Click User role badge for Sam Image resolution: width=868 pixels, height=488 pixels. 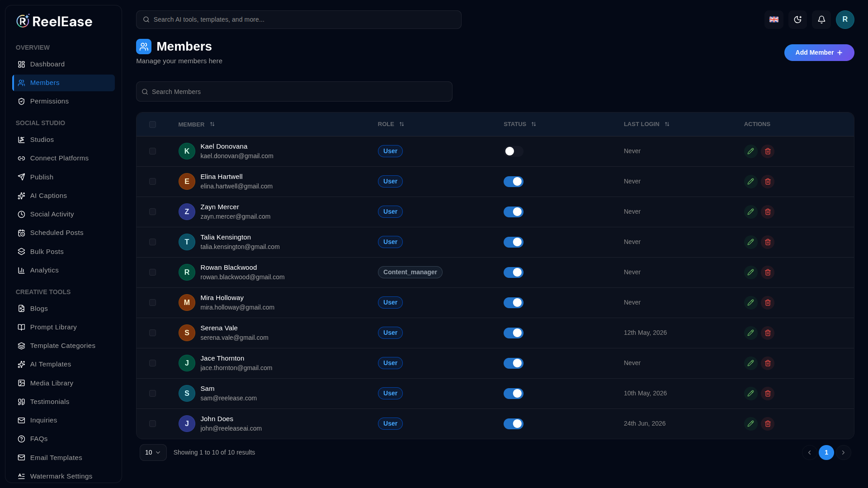[390, 394]
